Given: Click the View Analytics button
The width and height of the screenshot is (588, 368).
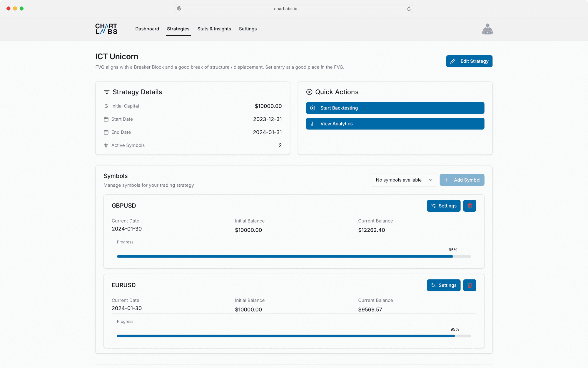Looking at the screenshot, I should (395, 124).
